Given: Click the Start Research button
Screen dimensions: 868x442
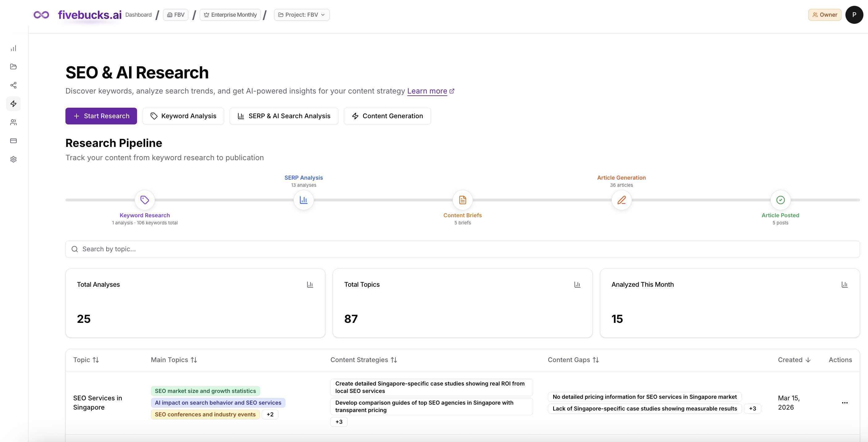Looking at the screenshot, I should click(x=101, y=116).
